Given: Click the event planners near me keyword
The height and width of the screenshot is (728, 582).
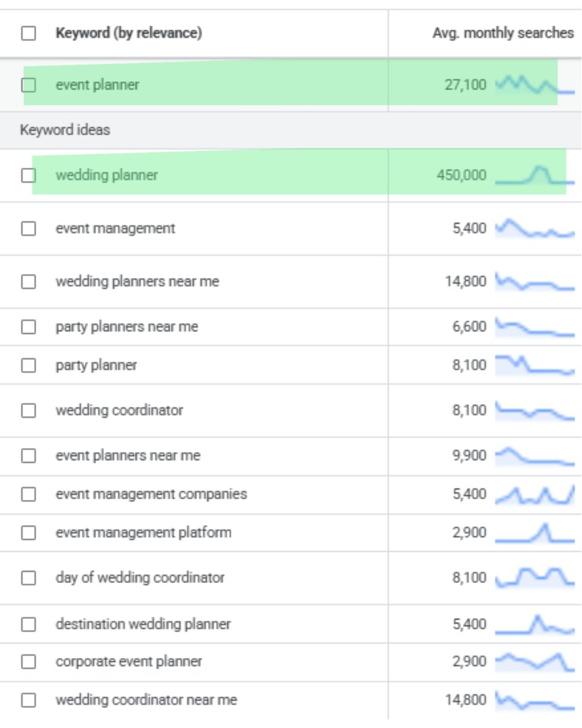Looking at the screenshot, I should coord(128,456).
